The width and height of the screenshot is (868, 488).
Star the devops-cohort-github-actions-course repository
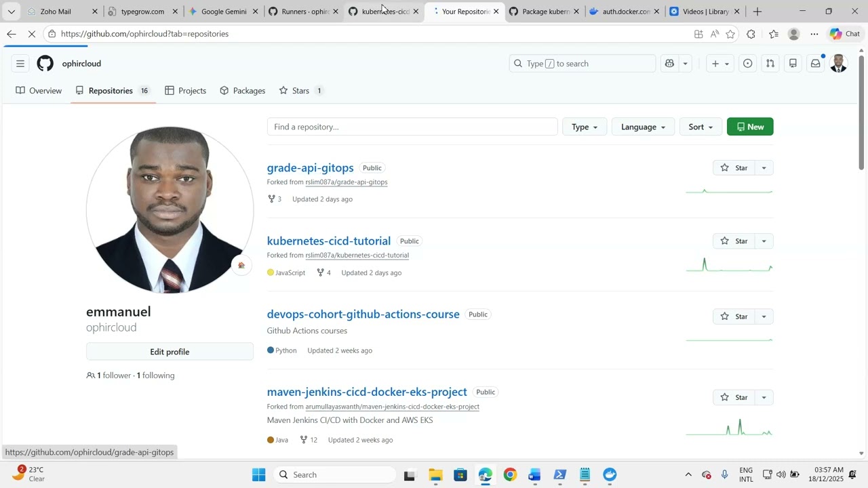[x=734, y=317]
